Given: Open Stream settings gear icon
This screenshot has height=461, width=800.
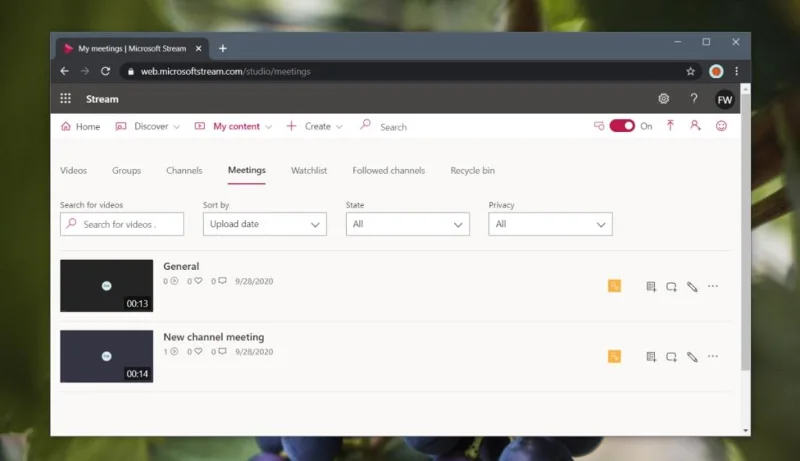Looking at the screenshot, I should [663, 98].
